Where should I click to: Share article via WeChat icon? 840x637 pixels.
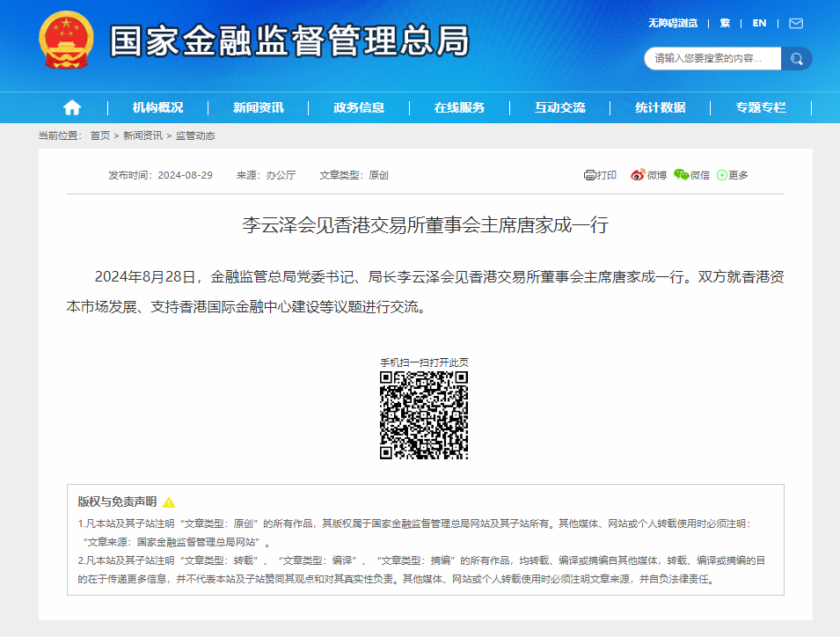[x=681, y=175]
